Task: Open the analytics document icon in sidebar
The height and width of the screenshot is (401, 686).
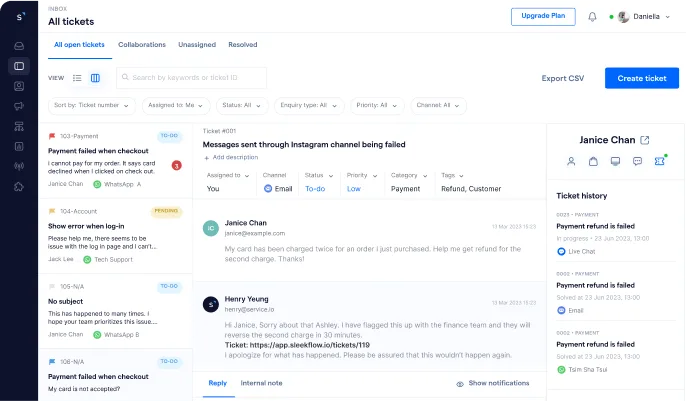Action: tap(19, 146)
